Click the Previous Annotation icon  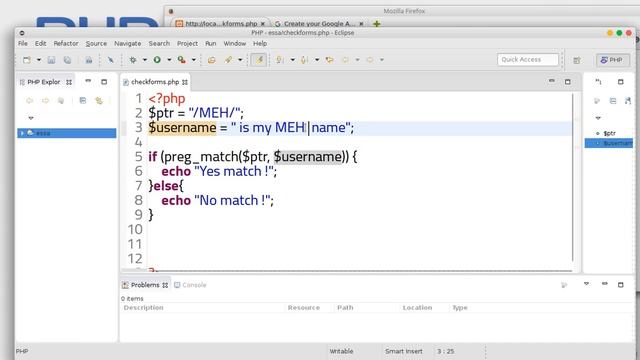(304, 60)
